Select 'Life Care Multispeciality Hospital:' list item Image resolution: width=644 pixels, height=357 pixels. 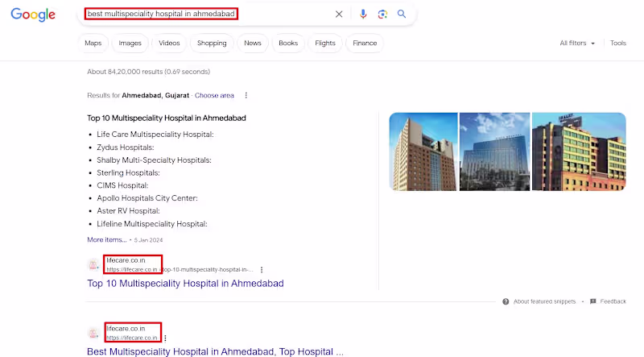coord(155,135)
